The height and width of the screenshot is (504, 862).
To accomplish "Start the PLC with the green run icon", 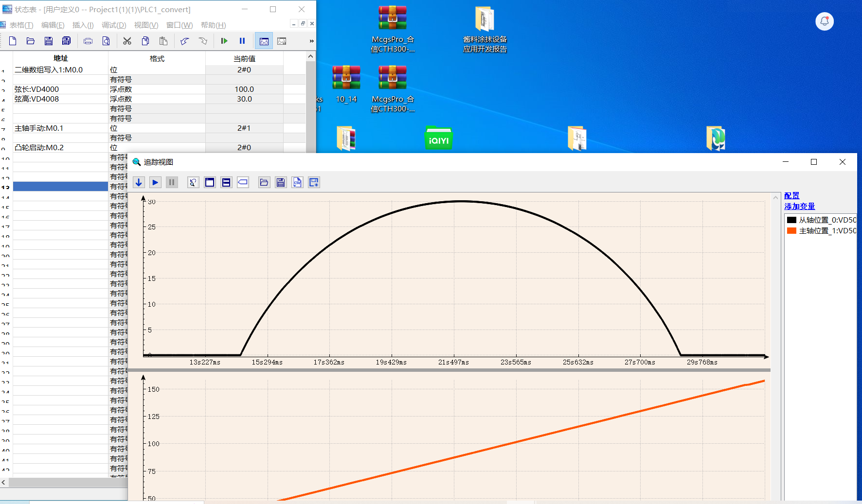I will pos(224,41).
